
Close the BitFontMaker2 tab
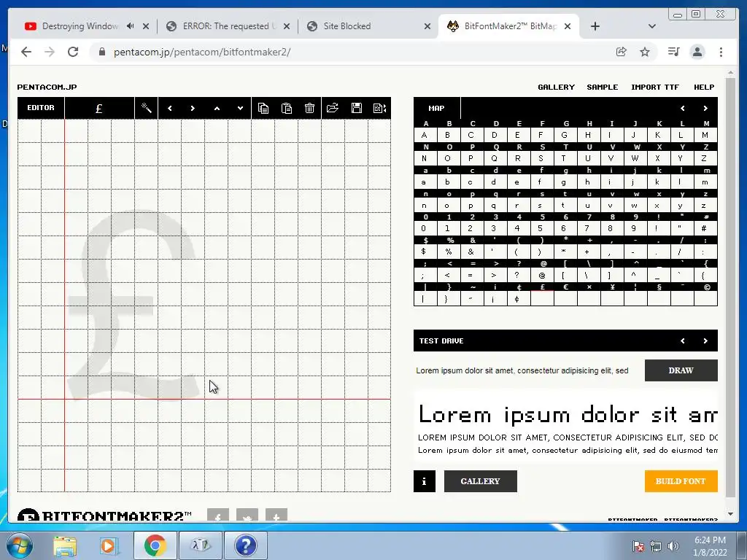click(568, 26)
